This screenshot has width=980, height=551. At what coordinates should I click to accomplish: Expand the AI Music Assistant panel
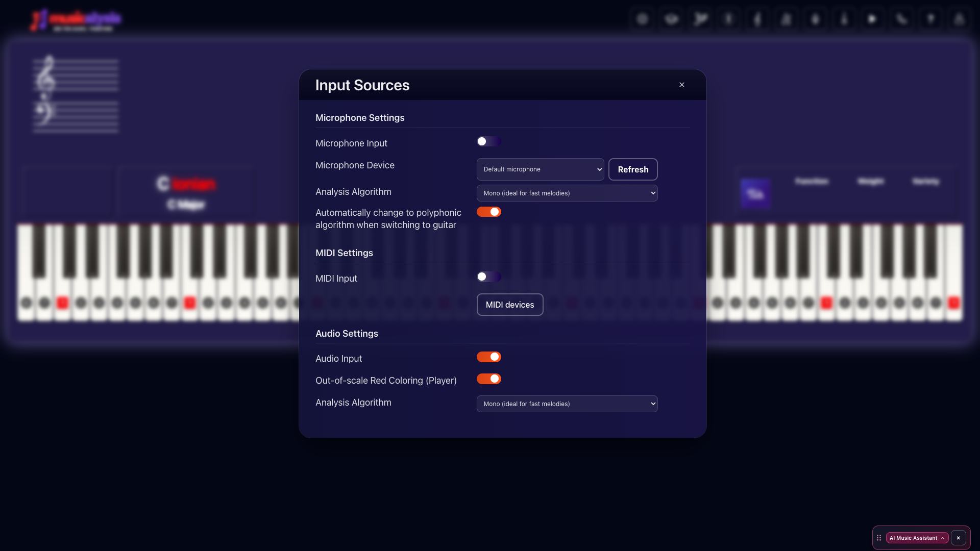pyautogui.click(x=917, y=538)
